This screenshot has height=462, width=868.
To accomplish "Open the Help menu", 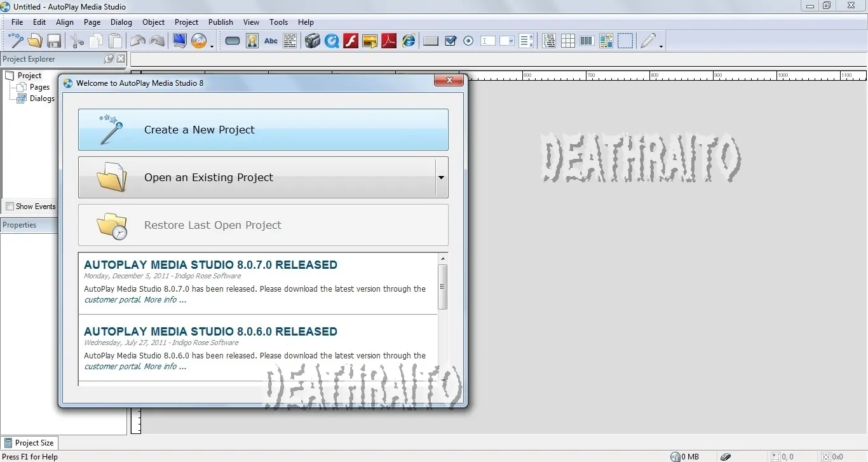I will point(306,22).
